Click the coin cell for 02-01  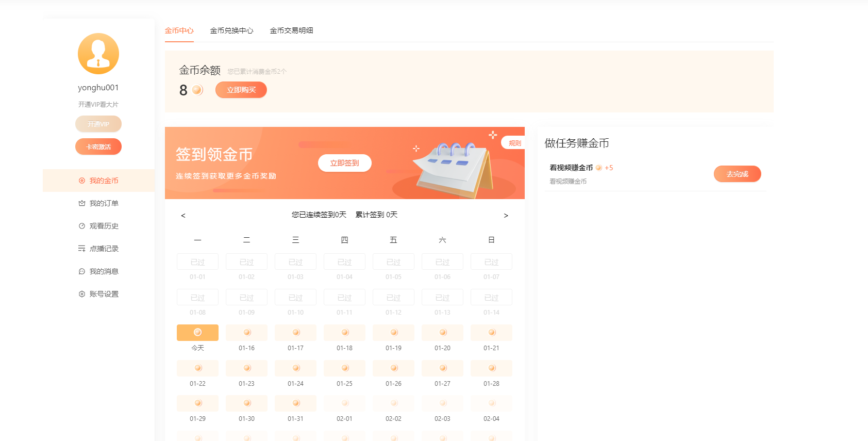coord(344,403)
